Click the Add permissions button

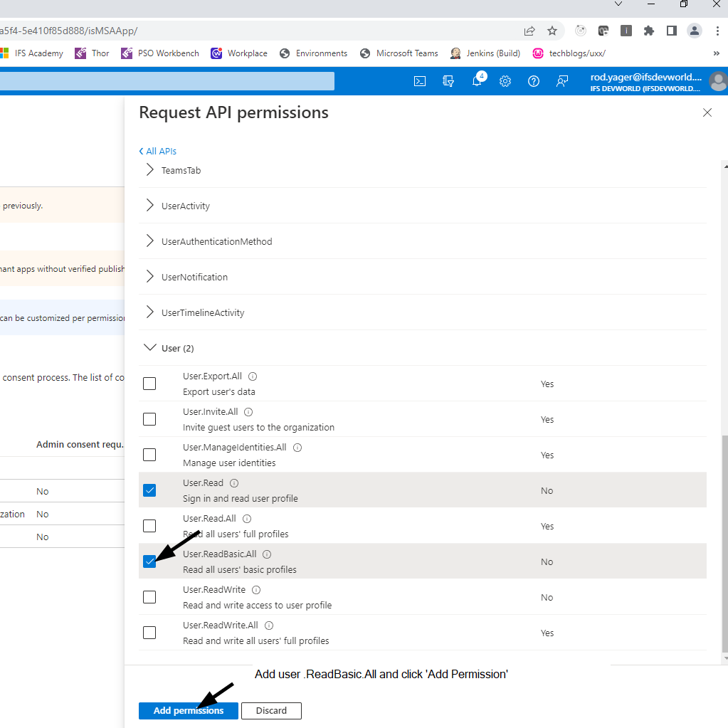coord(189,710)
